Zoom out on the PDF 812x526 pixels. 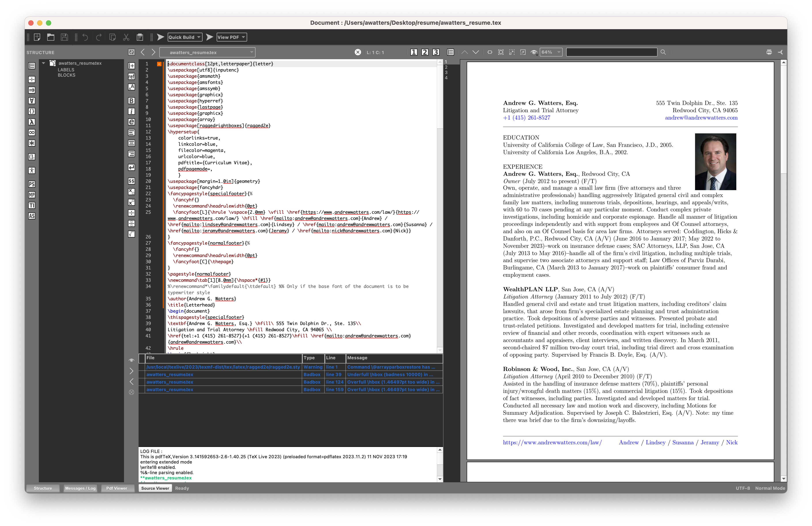(523, 52)
